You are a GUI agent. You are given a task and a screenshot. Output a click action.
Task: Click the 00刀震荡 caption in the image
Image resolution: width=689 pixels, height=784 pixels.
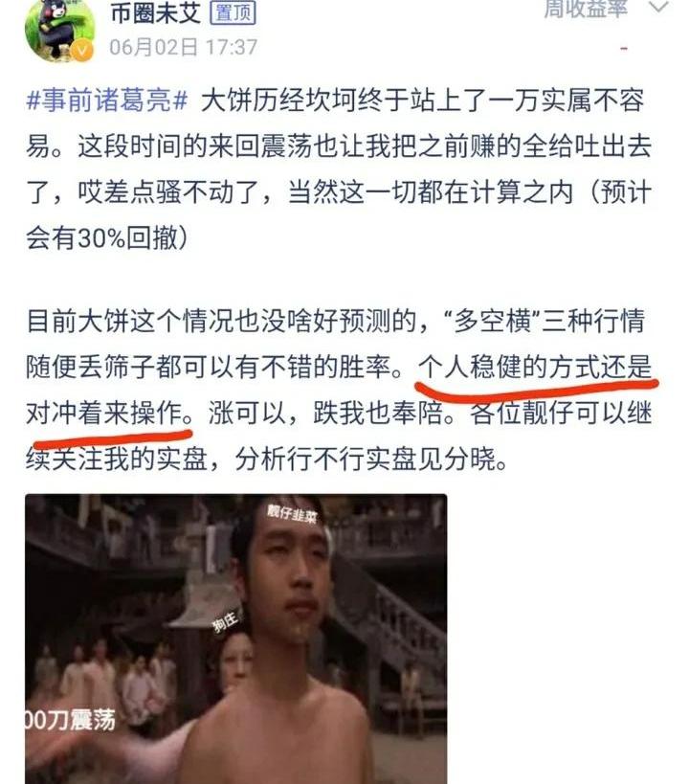click(71, 720)
